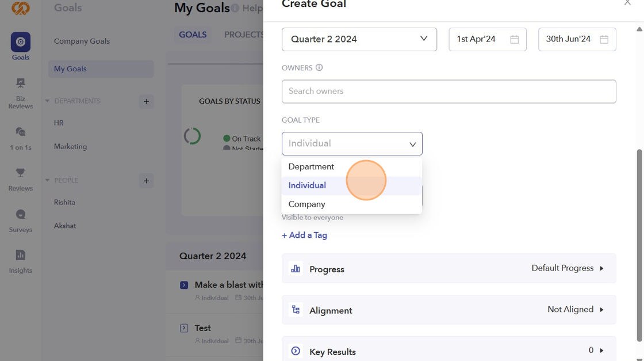Click the Add a Tag link
Screen dimensions: 644x361
tap(304, 235)
